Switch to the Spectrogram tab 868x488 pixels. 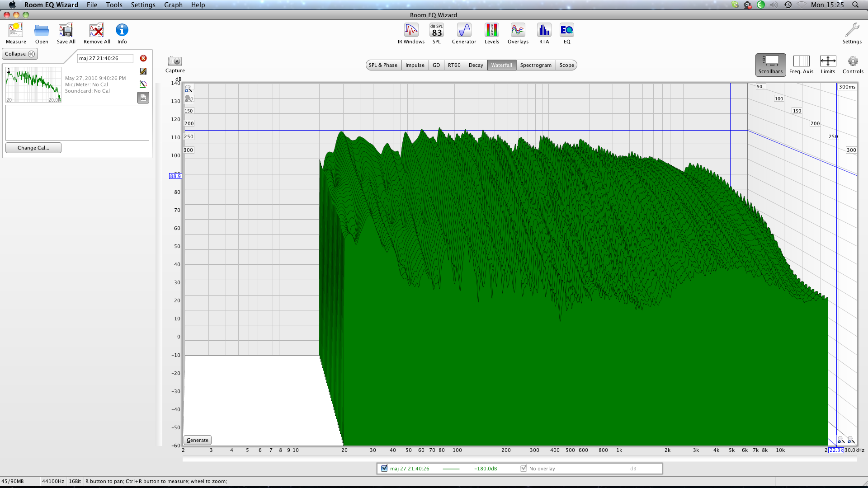pos(535,65)
